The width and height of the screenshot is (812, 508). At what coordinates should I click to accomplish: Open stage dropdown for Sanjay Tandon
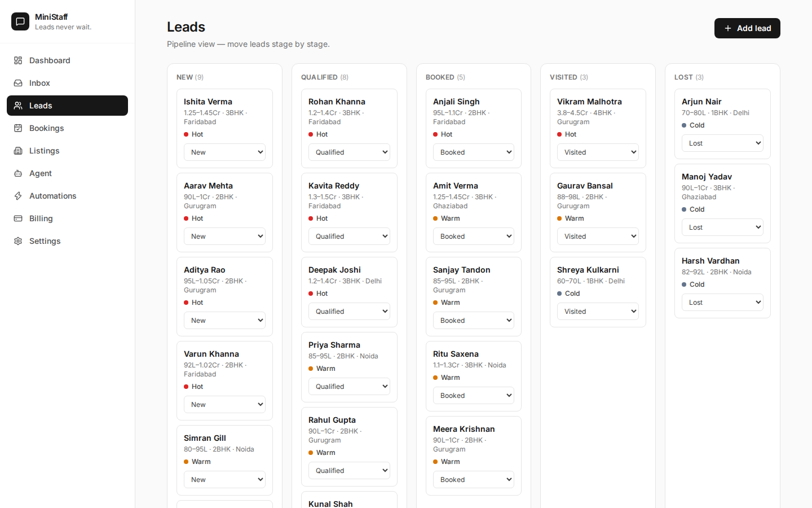point(474,321)
